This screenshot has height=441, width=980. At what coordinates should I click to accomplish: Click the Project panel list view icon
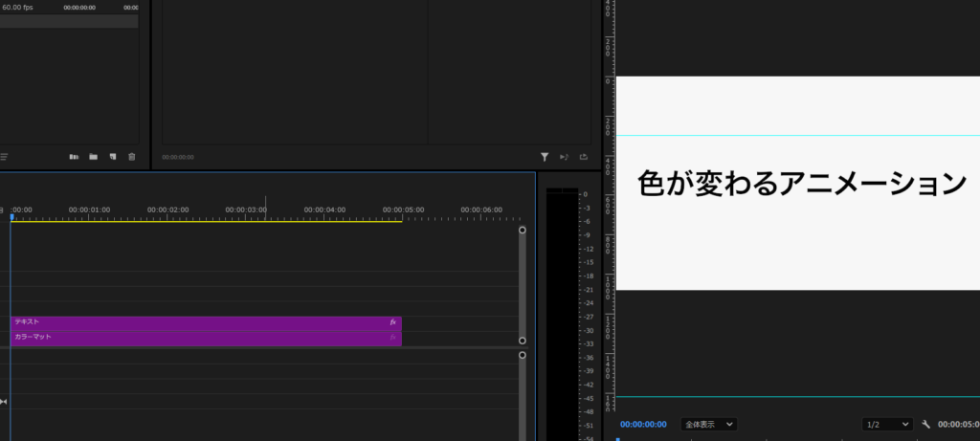(x=4, y=156)
